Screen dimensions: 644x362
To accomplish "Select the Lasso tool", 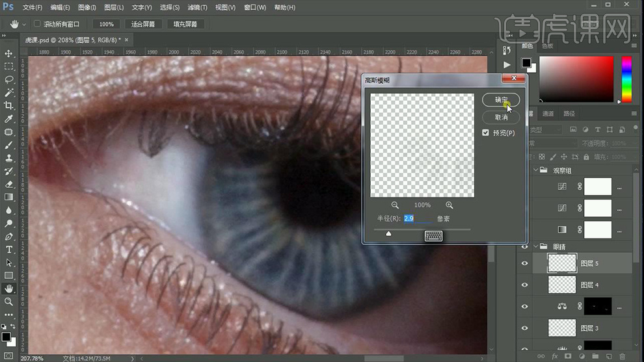I will point(9,79).
